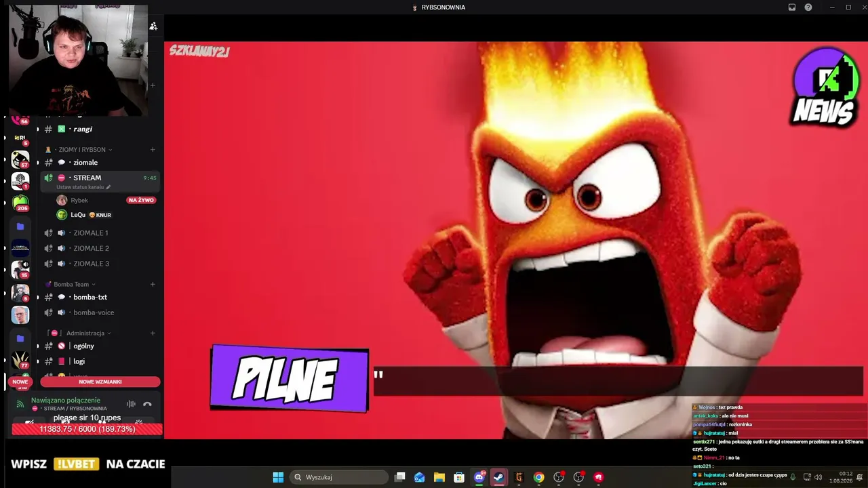Image resolution: width=868 pixels, height=488 pixels.
Task: Switch to Discord on the taskbar
Action: [479, 477]
